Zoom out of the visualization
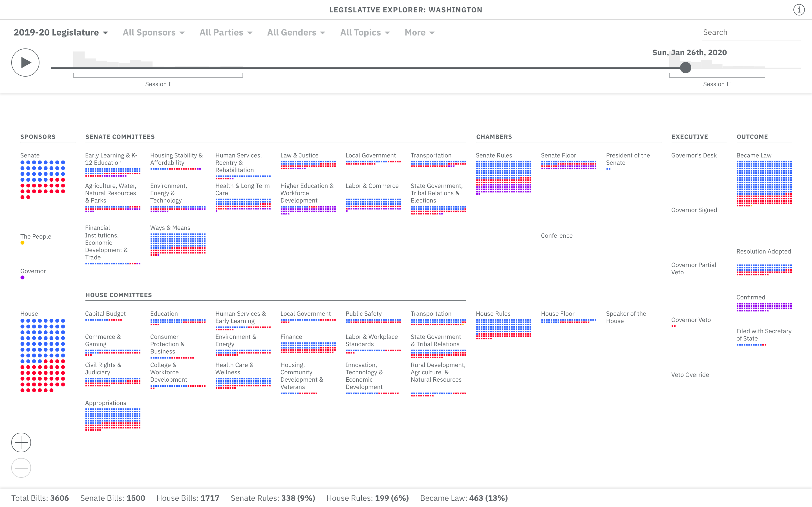Image resolution: width=812 pixels, height=507 pixels. [21, 468]
